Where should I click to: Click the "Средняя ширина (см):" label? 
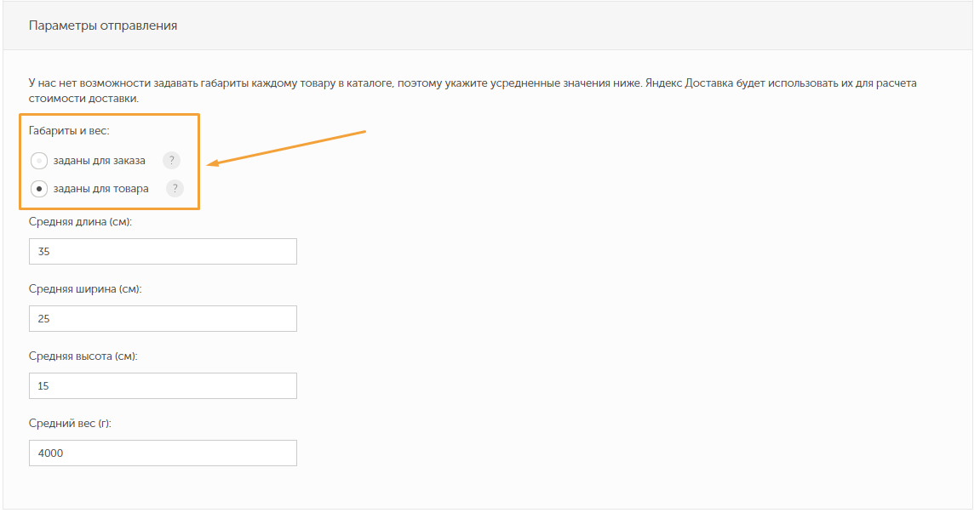[85, 289]
